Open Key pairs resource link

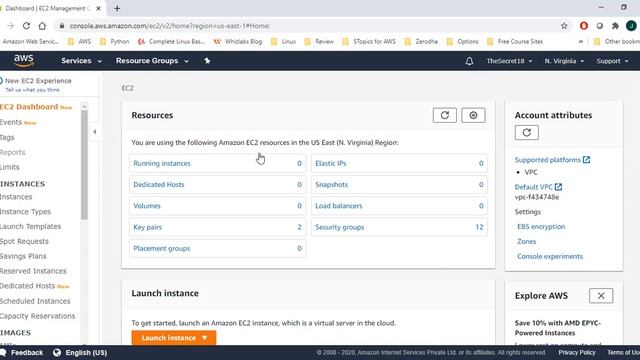coord(147,227)
